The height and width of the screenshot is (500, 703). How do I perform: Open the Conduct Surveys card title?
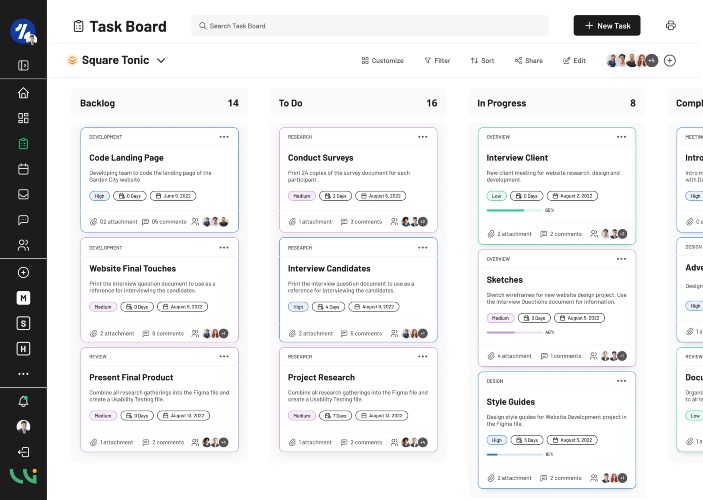[x=321, y=158]
